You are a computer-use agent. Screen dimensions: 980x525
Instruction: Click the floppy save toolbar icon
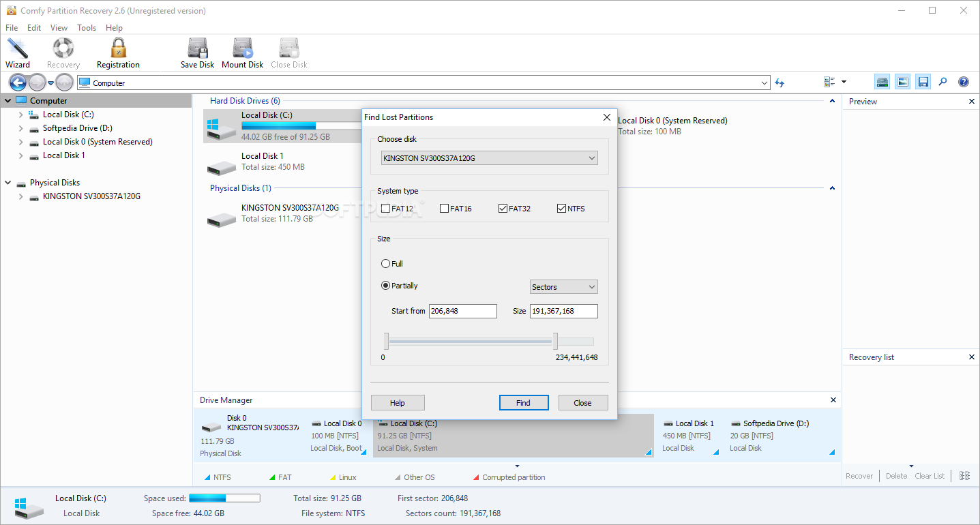click(923, 82)
